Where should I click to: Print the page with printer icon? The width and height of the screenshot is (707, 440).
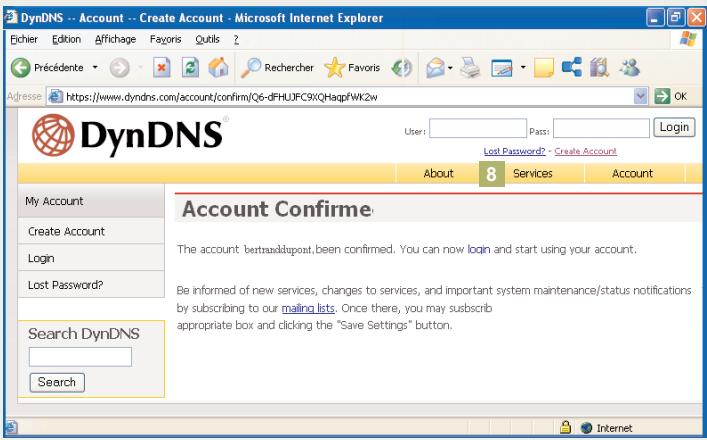pyautogui.click(x=470, y=68)
